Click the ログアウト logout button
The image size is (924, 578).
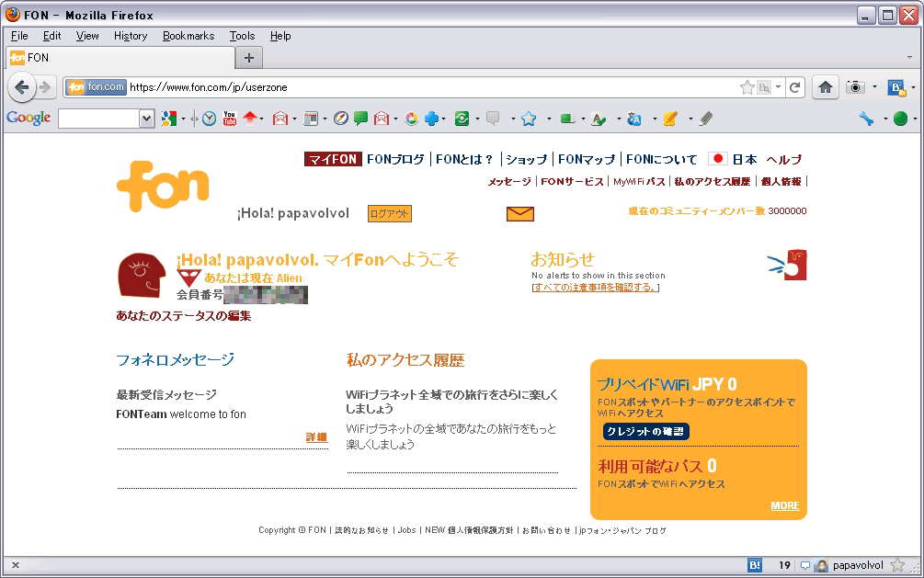[x=390, y=213]
